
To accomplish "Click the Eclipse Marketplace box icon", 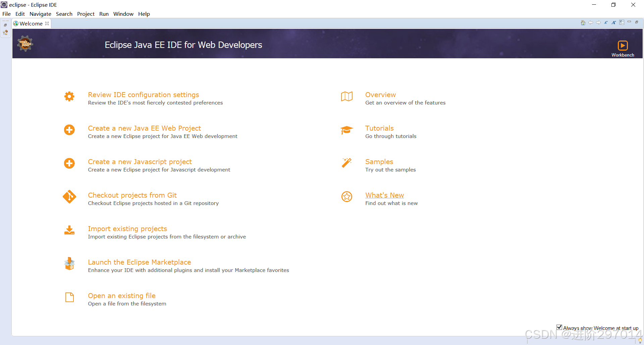I will click(69, 264).
